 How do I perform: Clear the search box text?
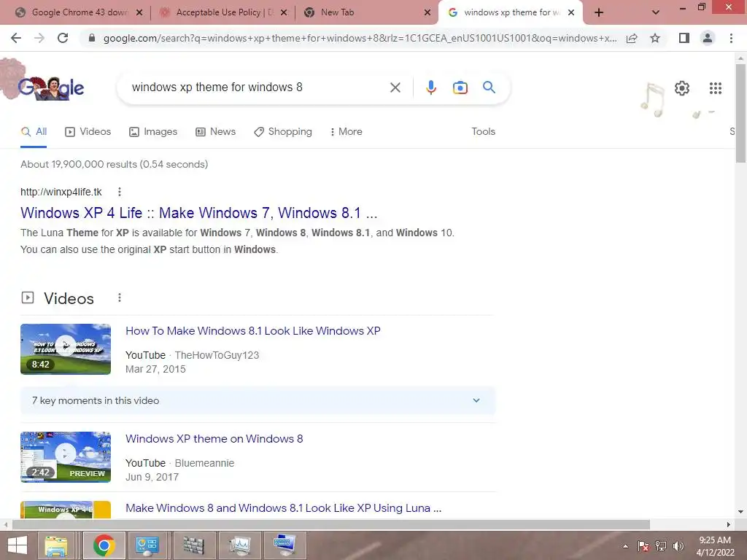click(395, 87)
